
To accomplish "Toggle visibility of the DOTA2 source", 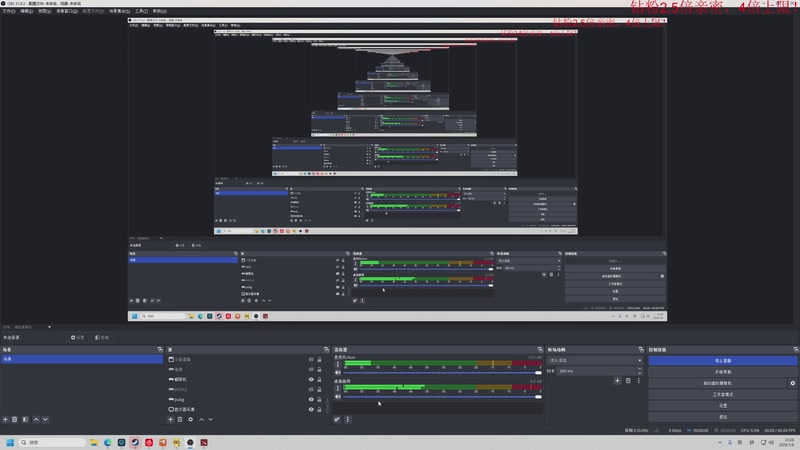I will point(311,389).
